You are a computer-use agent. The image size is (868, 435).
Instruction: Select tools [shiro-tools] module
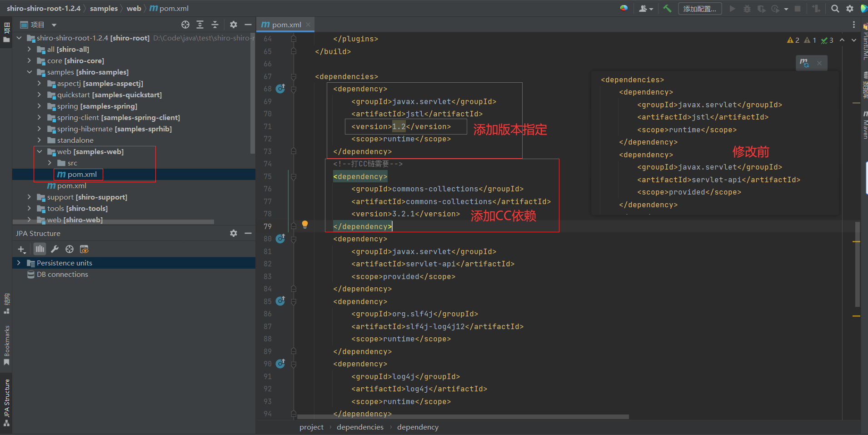pos(78,208)
